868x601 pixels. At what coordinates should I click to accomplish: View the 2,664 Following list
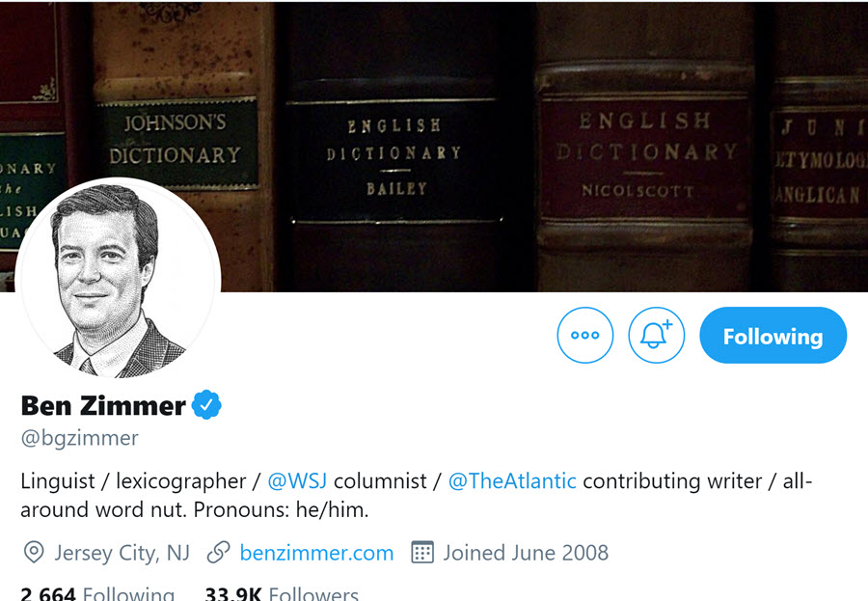tap(97, 594)
